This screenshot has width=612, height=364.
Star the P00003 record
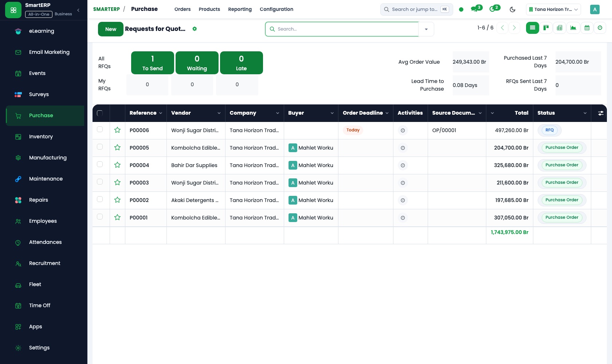117,182
